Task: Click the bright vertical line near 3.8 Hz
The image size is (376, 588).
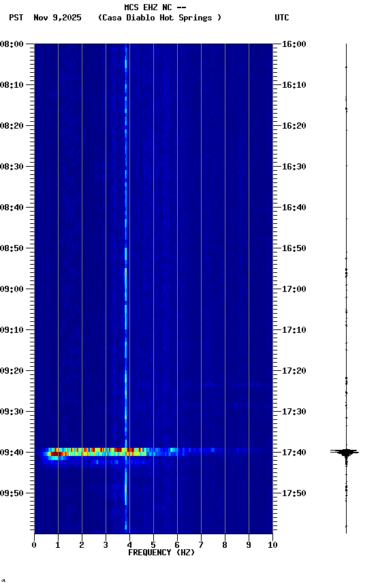Action: [x=126, y=289]
